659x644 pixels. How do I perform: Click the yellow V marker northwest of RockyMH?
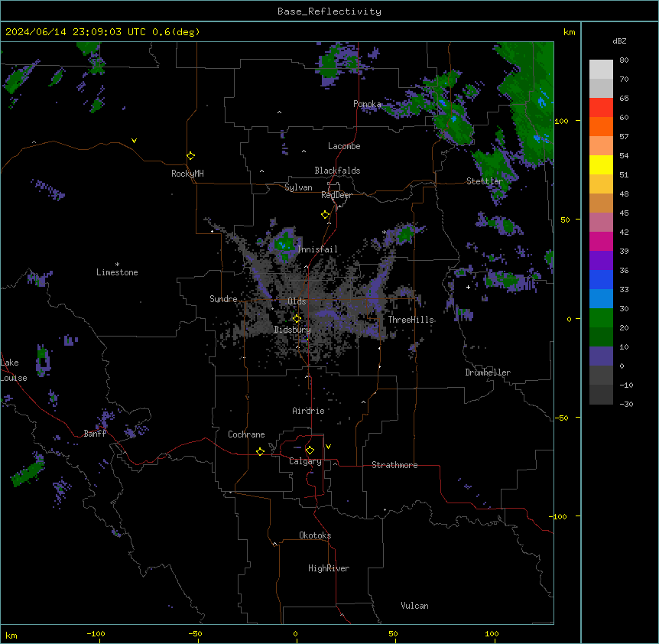134,141
